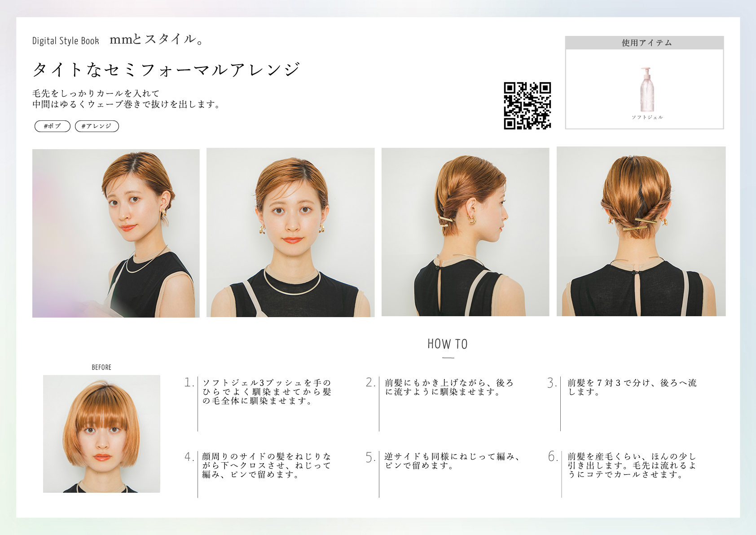Open the front-facing model photo

pos(290,233)
